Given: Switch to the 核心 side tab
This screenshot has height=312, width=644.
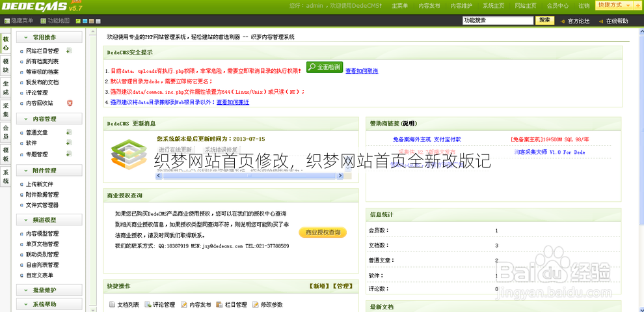Looking at the screenshot, I should click(6, 43).
